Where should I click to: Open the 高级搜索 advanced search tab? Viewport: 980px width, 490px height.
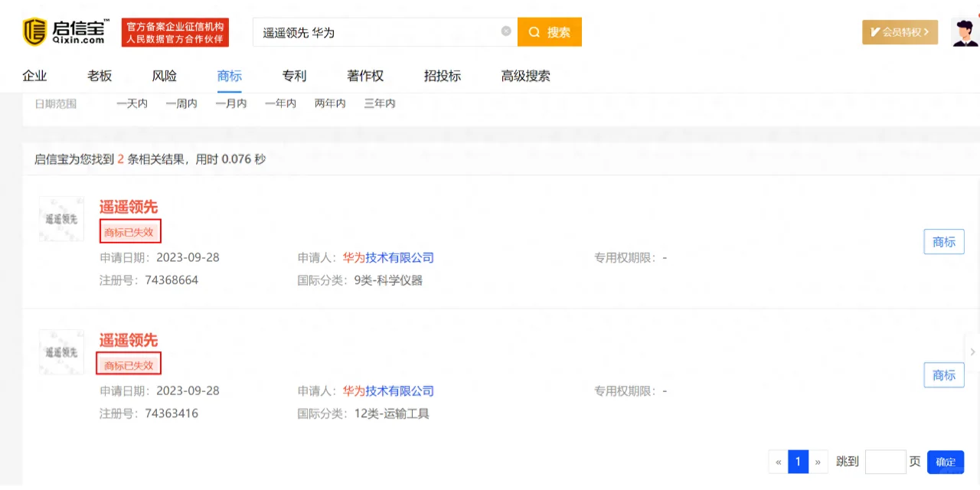[526, 76]
